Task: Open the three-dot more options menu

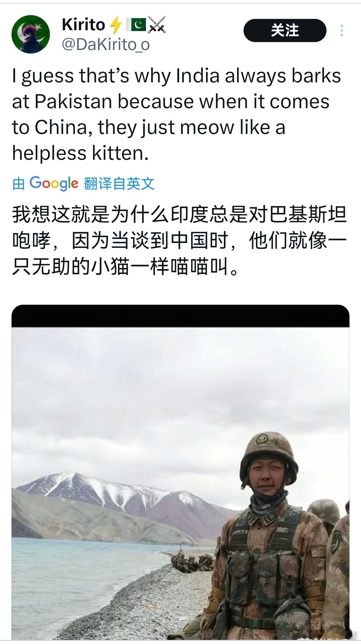Action: (342, 30)
